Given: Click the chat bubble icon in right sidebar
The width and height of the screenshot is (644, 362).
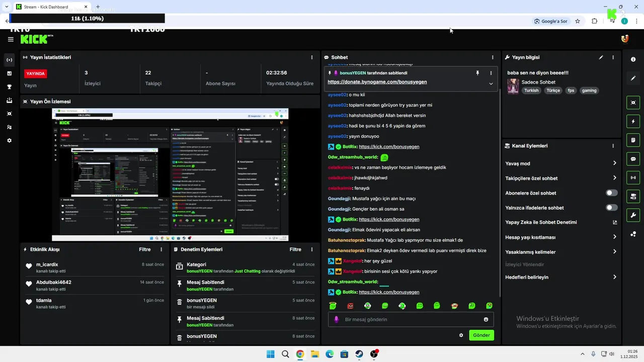Looking at the screenshot, I should (633, 159).
